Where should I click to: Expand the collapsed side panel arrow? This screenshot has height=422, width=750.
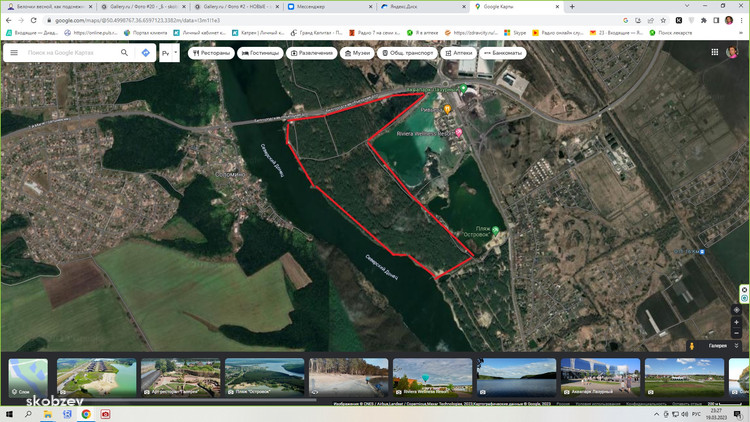click(x=176, y=52)
